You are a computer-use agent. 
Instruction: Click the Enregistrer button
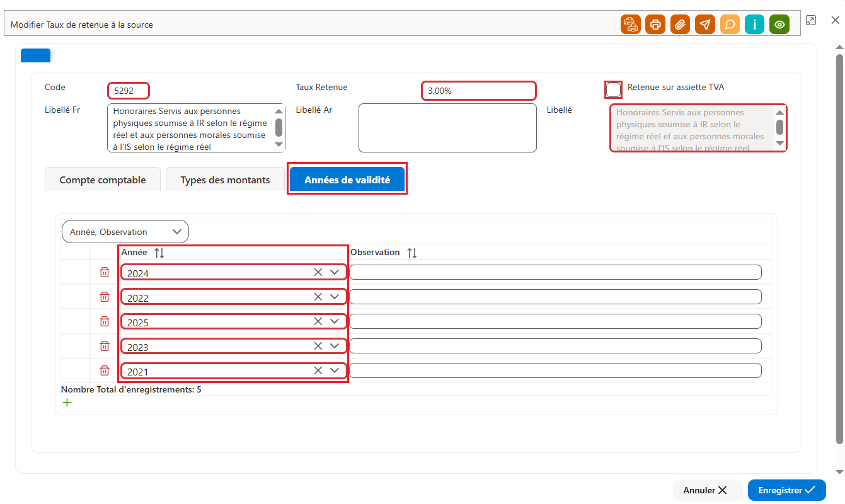(x=786, y=490)
